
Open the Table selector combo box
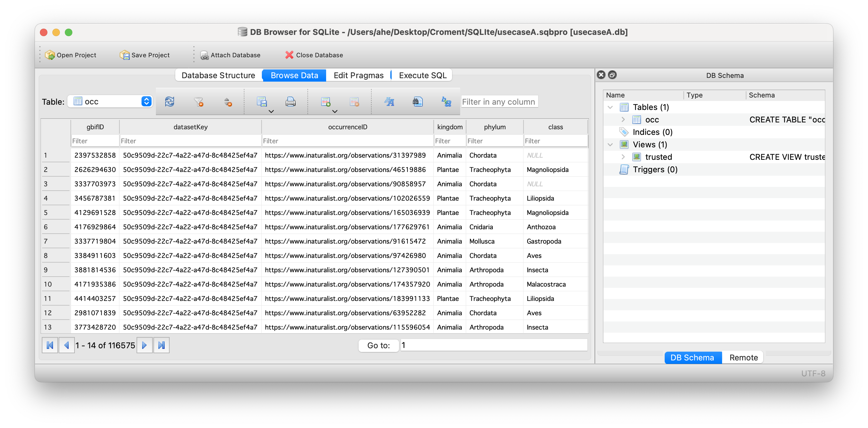(x=110, y=101)
